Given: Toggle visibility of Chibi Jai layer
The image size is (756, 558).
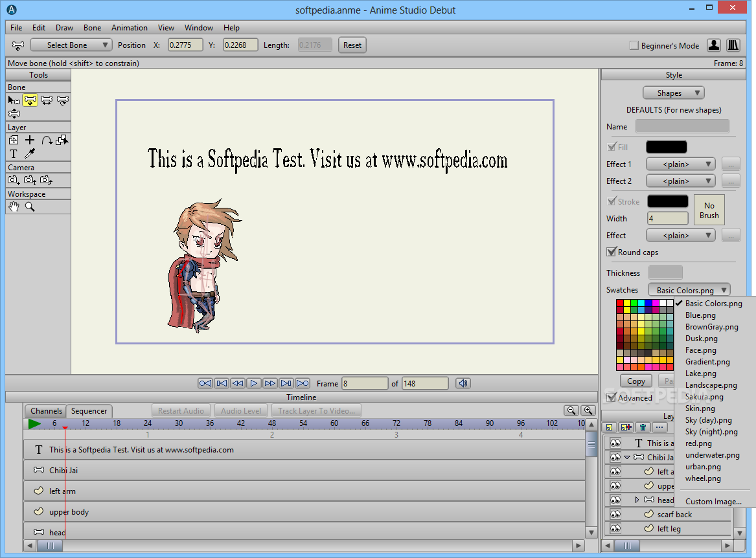Looking at the screenshot, I should [x=615, y=457].
